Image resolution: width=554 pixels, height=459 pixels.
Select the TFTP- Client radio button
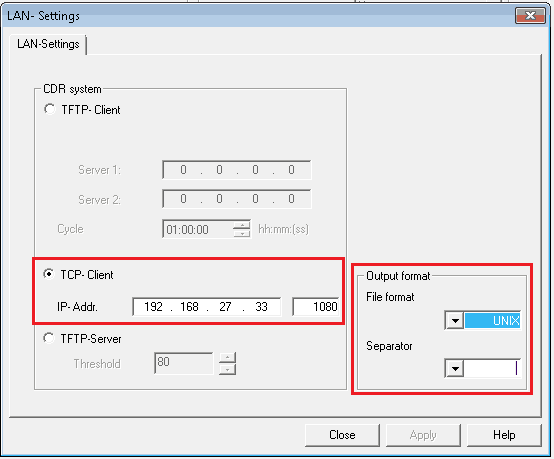[x=49, y=109]
